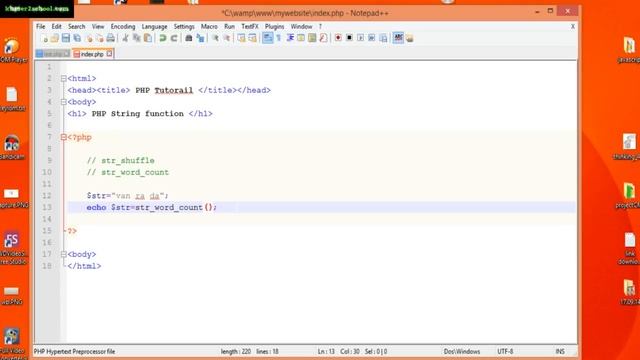This screenshot has width=640, height=360.
Task: Click the Cut scissors icon
Action: coord(125,38)
